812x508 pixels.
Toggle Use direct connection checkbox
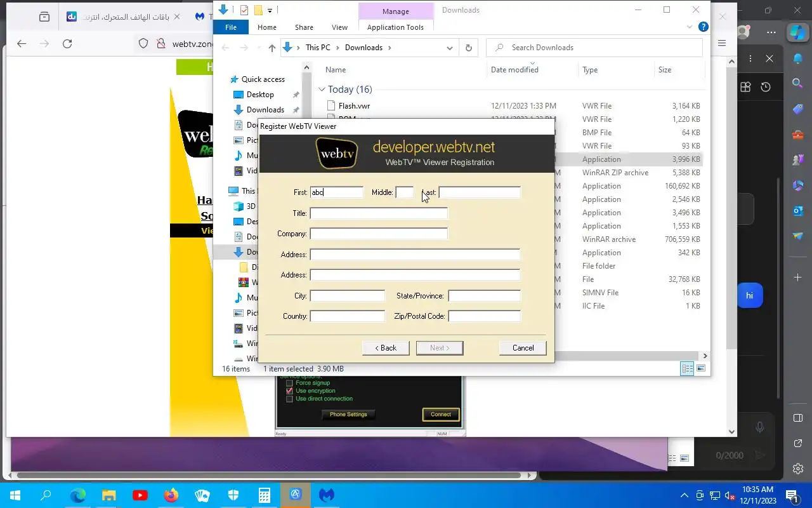[289, 399]
